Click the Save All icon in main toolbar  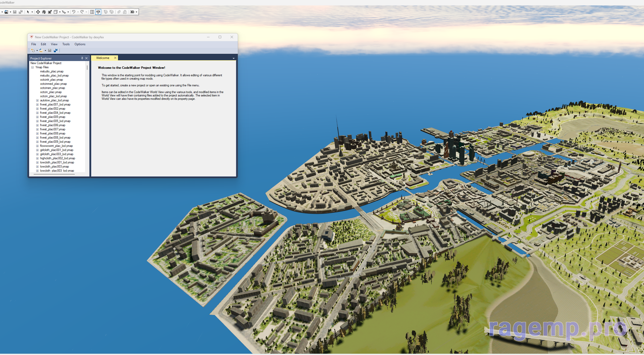point(21,12)
